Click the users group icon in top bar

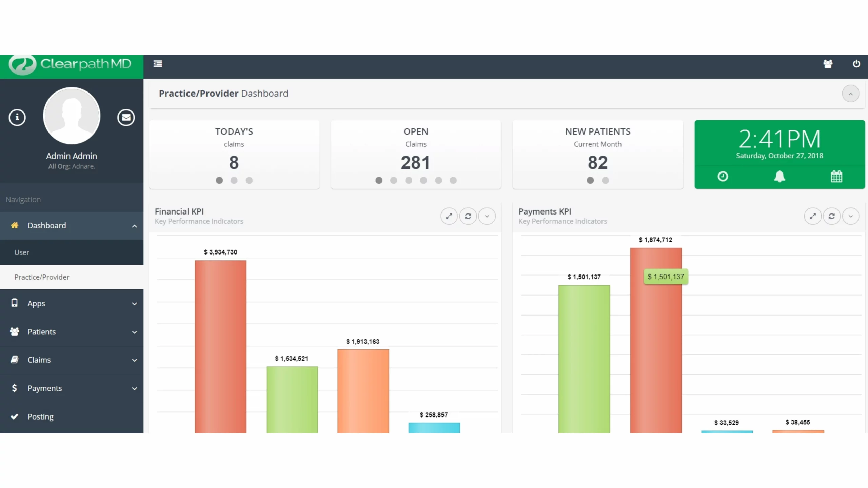coord(828,64)
